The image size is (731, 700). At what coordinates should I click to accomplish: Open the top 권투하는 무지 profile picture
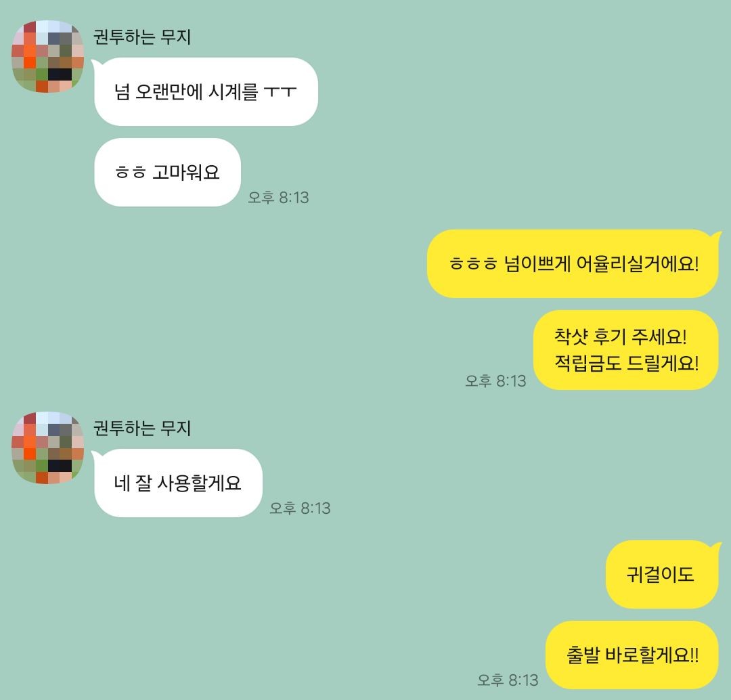coord(47,56)
